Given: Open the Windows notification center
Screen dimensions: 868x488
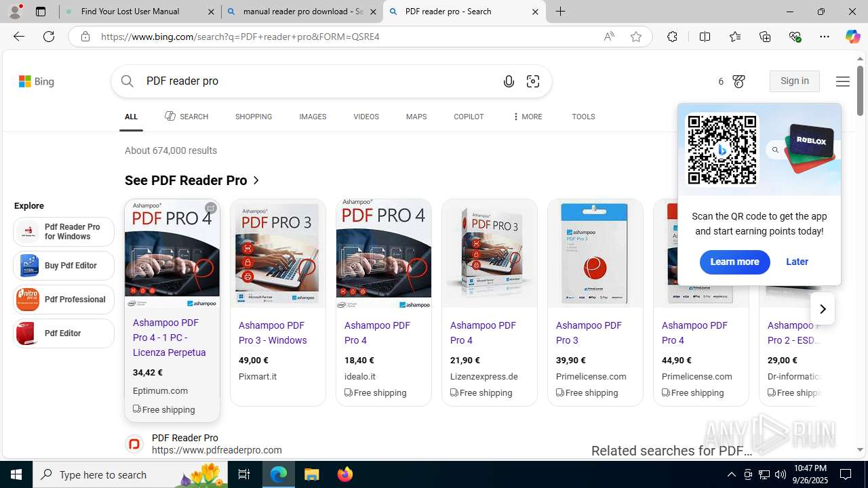Looking at the screenshot, I should (x=846, y=474).
